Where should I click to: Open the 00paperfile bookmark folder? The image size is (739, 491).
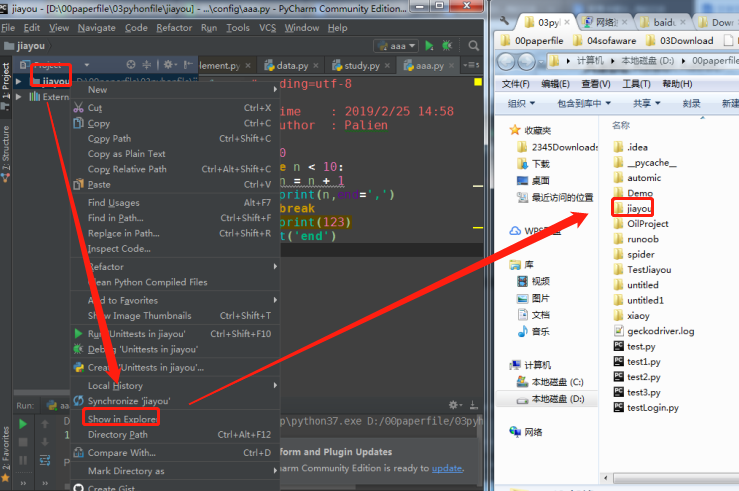[x=532, y=41]
